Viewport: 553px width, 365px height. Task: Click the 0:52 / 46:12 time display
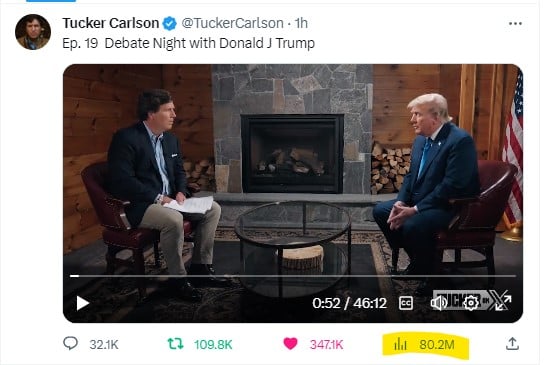pos(349,303)
